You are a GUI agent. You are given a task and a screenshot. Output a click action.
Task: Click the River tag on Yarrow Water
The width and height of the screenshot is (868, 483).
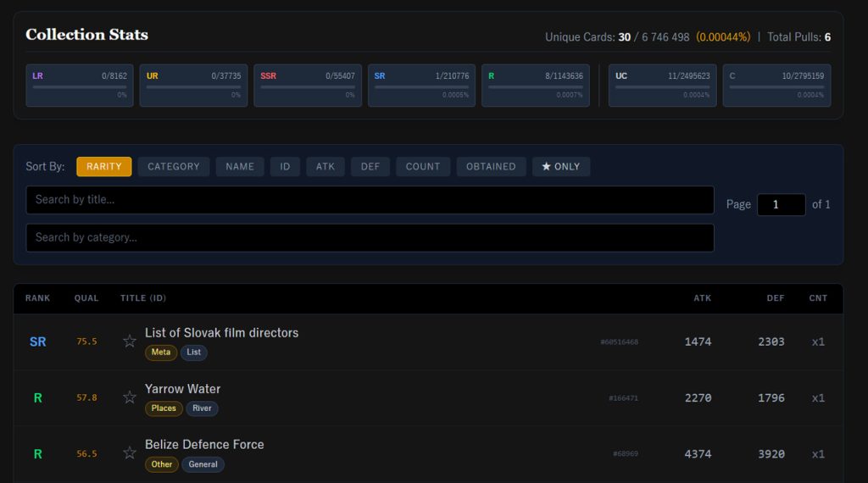[202, 408]
